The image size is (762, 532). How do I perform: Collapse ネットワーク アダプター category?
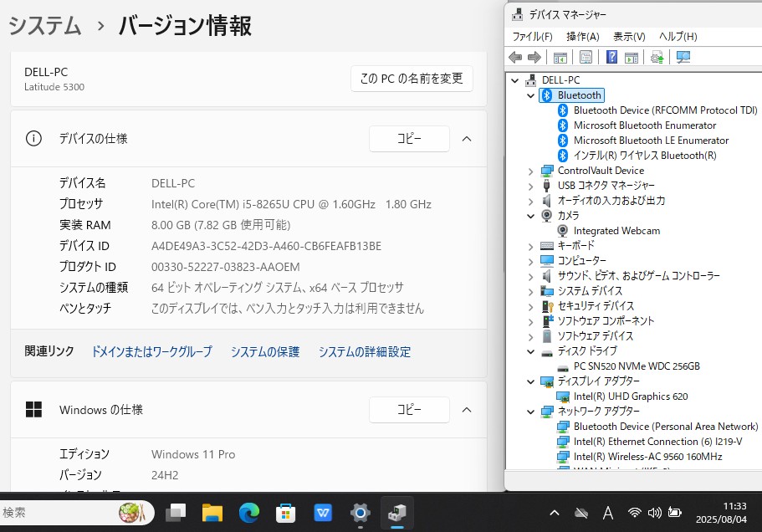(x=530, y=412)
